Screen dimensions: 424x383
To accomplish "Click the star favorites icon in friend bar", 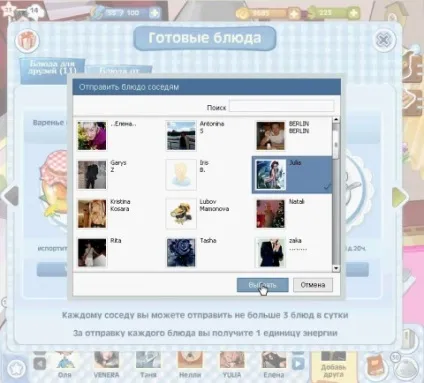I will pos(16,369).
